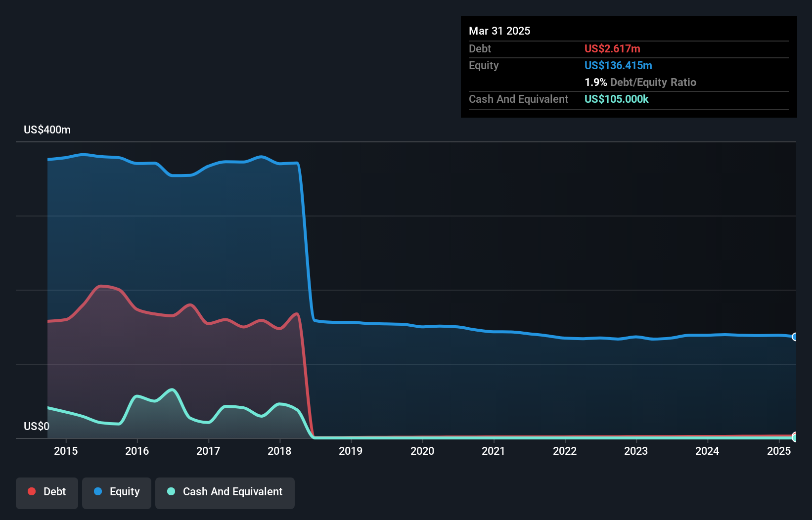Click the 2019 x-axis label
812x520 pixels.
[x=351, y=451]
